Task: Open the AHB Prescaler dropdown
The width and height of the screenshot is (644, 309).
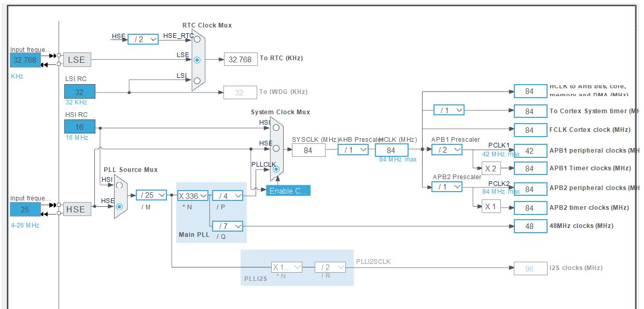Action: point(353,150)
